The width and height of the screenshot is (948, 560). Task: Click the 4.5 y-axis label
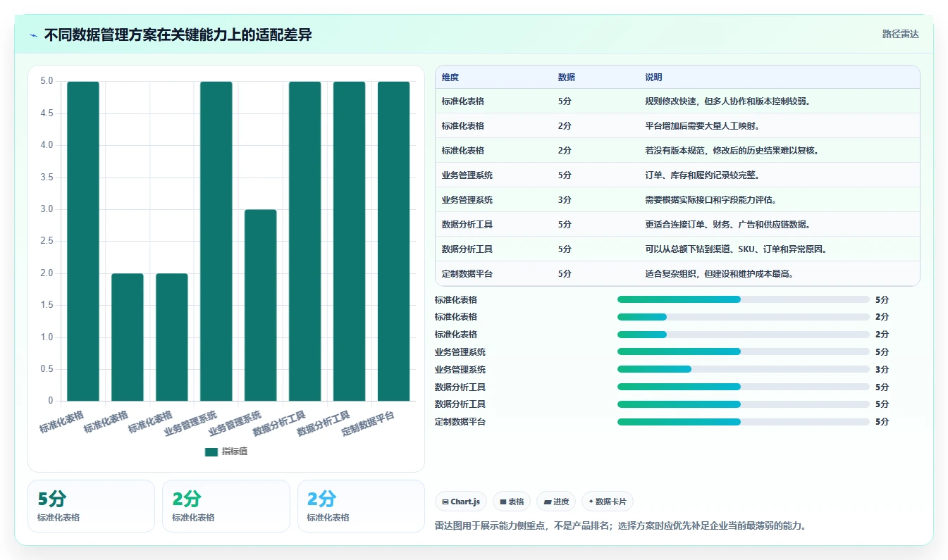pos(46,113)
